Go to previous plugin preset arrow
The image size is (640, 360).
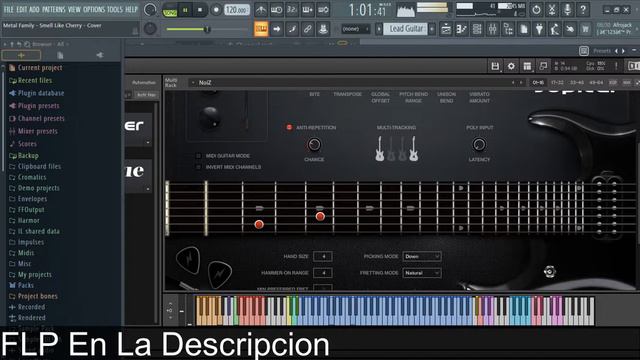(x=616, y=51)
